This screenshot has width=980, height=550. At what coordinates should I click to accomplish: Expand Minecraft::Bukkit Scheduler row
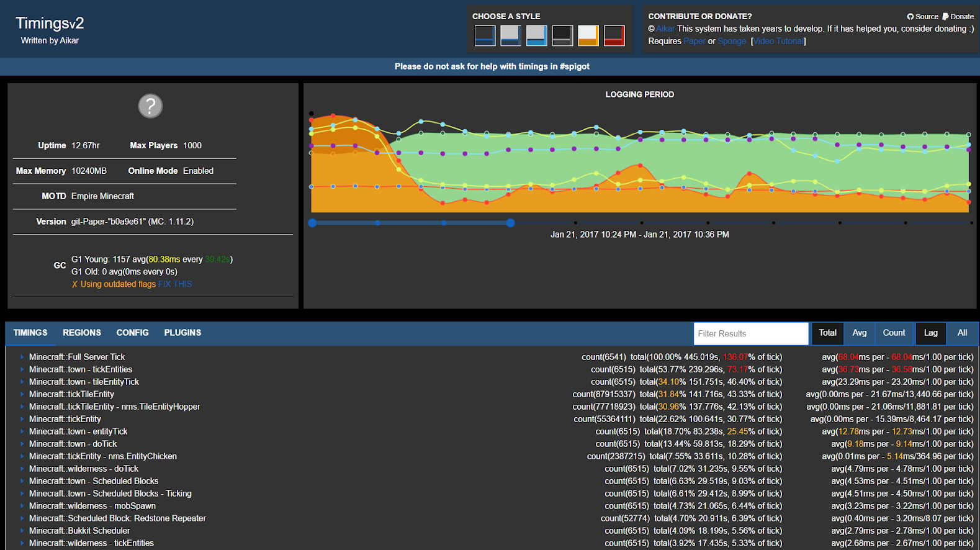click(22, 531)
